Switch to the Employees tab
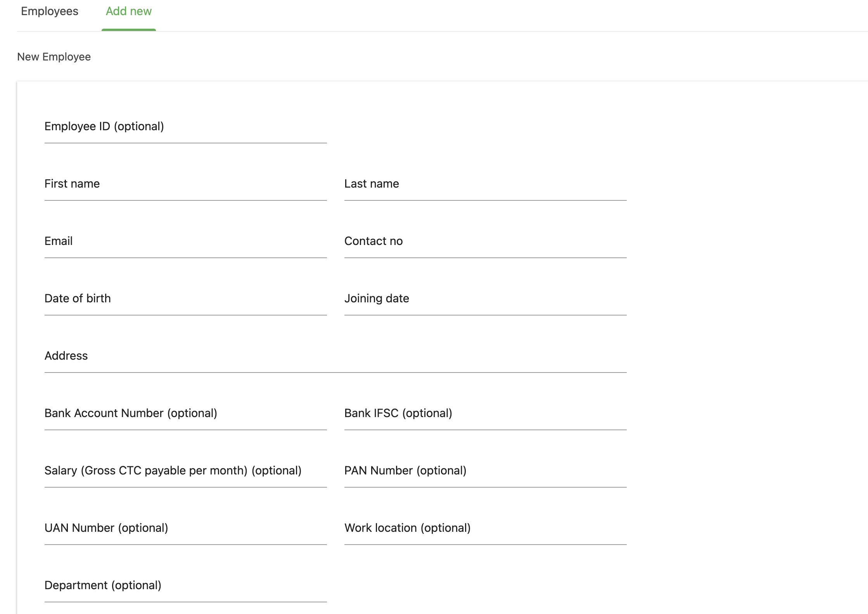The image size is (868, 614). pyautogui.click(x=50, y=12)
